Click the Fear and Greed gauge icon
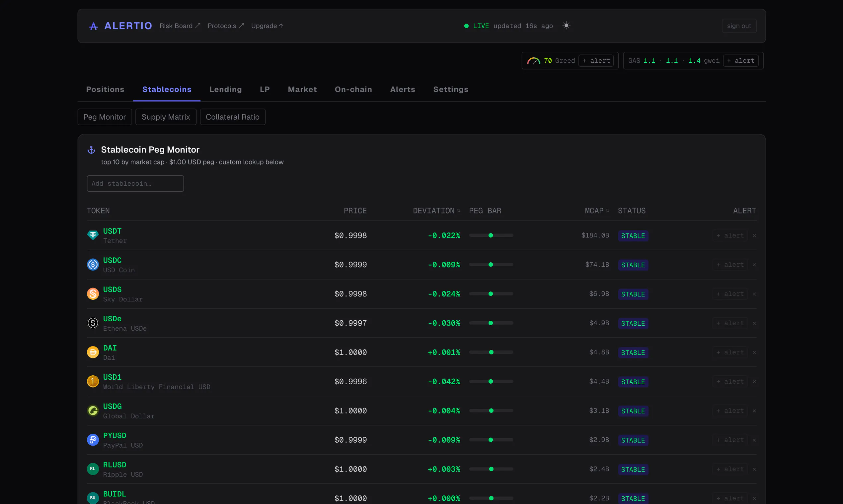 click(x=533, y=60)
